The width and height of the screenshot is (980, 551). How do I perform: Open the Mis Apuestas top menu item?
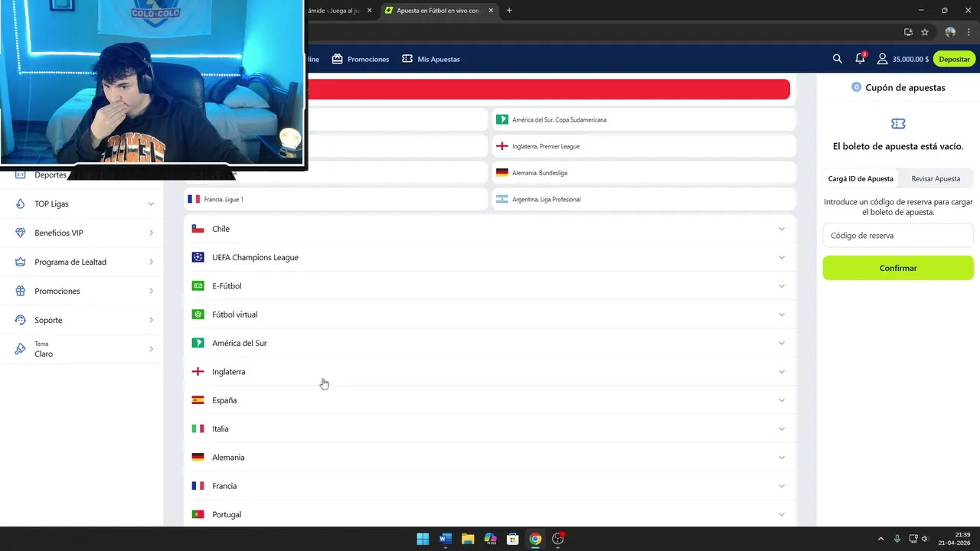431,59
